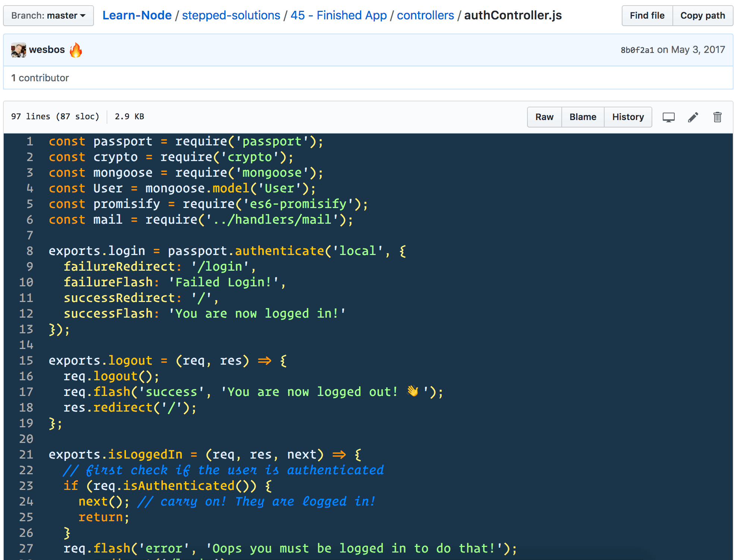This screenshot has width=744, height=560.
Task: Click the Find file button
Action: point(647,16)
